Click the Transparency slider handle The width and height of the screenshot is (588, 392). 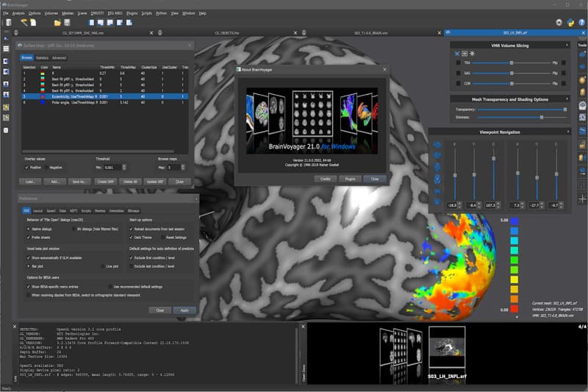point(565,110)
